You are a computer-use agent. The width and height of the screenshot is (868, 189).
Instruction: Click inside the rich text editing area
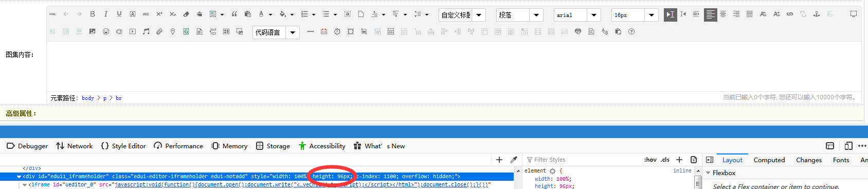point(454,66)
